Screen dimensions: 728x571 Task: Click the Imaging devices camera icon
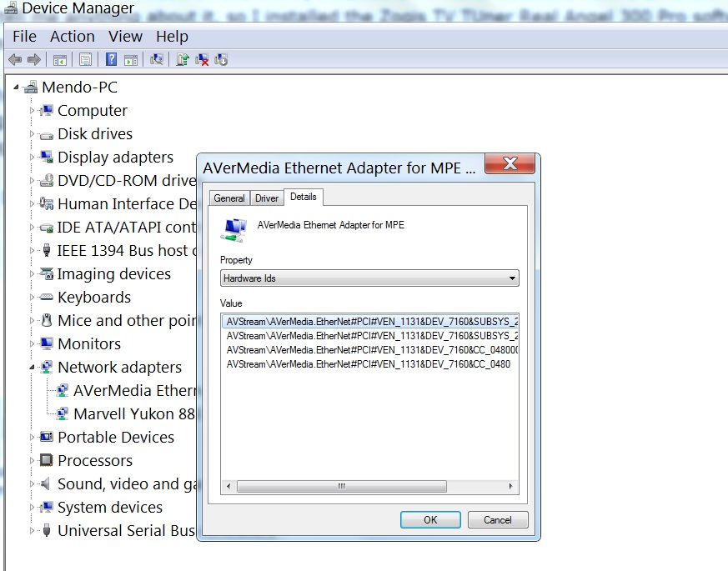tap(47, 273)
